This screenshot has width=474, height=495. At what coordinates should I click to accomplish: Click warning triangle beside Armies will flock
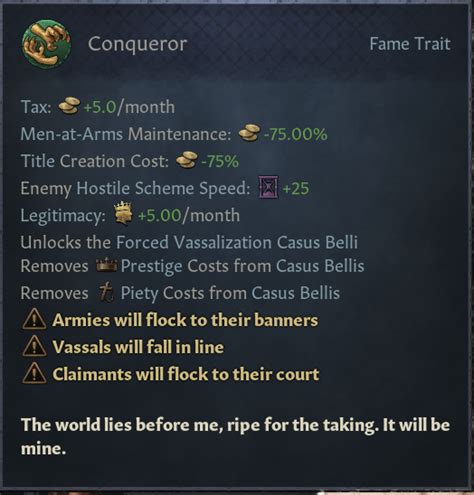tap(34, 319)
